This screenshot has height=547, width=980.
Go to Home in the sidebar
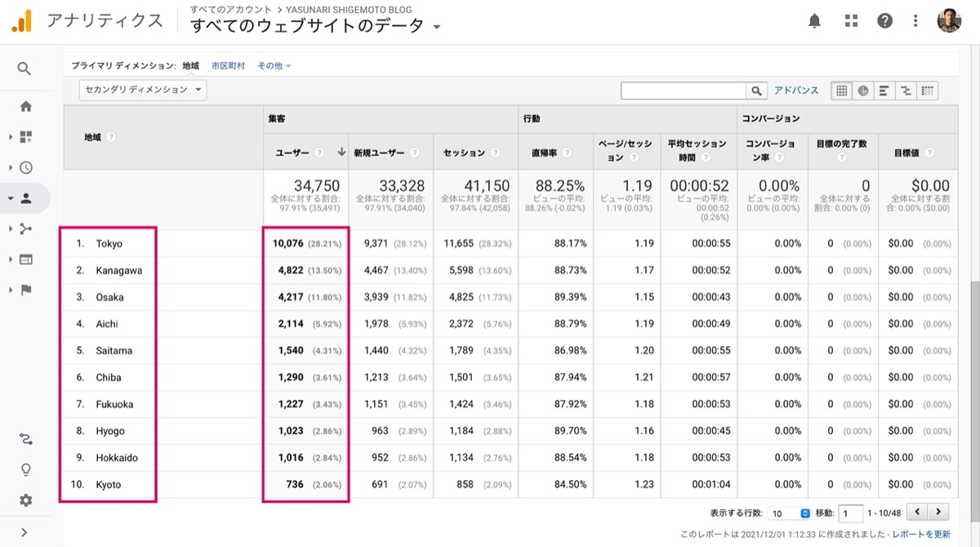[x=26, y=106]
